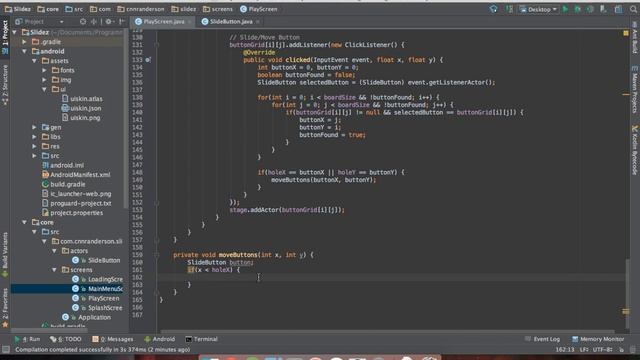This screenshot has width=640, height=360.
Task: Open the 4: Run tool window tab
Action: pyautogui.click(x=27, y=339)
